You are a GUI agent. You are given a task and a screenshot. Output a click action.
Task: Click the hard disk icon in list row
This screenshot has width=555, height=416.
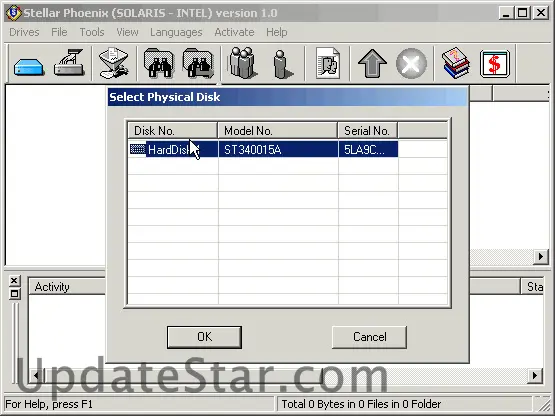(138, 149)
